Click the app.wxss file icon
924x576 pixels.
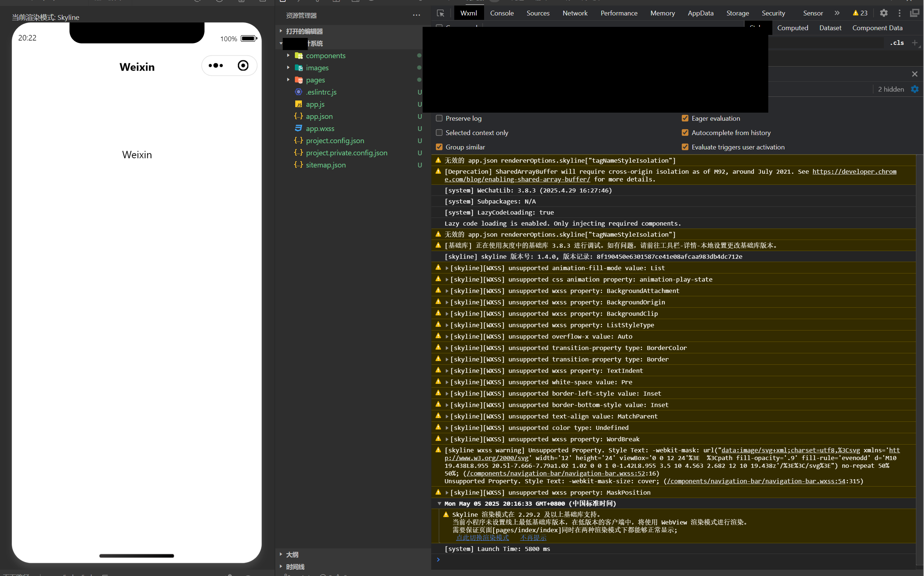[299, 128]
